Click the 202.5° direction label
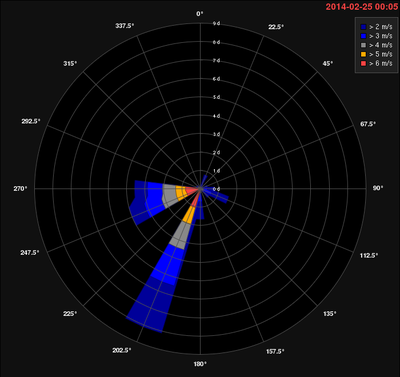The height and width of the screenshot is (377, 400). [x=122, y=350]
